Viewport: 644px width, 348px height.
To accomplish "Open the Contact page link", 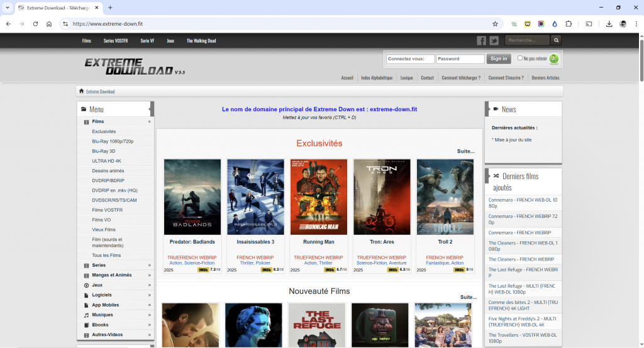I will [427, 77].
